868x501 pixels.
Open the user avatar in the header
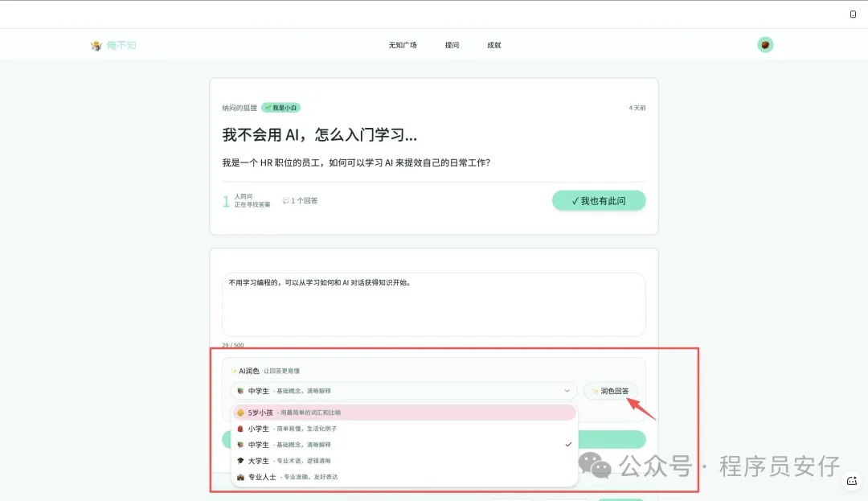(765, 45)
